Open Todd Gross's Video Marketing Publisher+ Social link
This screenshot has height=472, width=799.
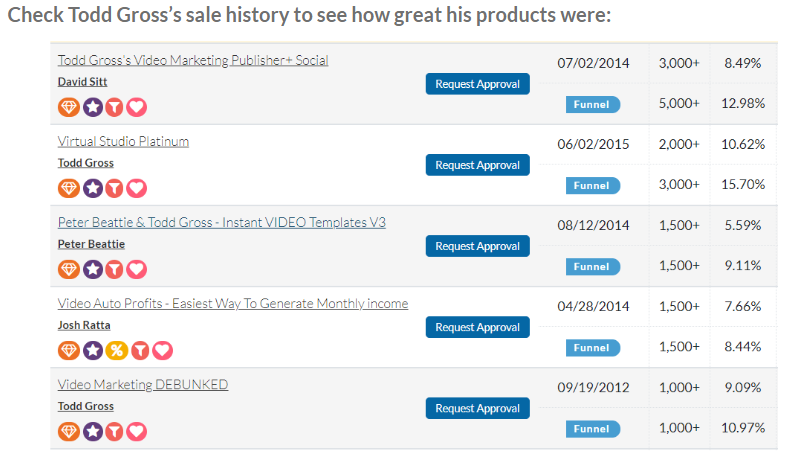tap(193, 60)
